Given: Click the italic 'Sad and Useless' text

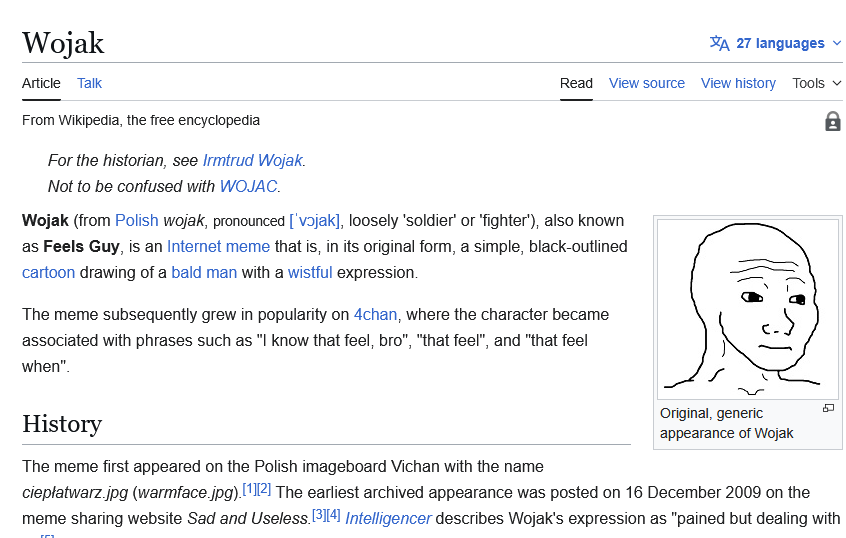Looking at the screenshot, I should 248,518.
